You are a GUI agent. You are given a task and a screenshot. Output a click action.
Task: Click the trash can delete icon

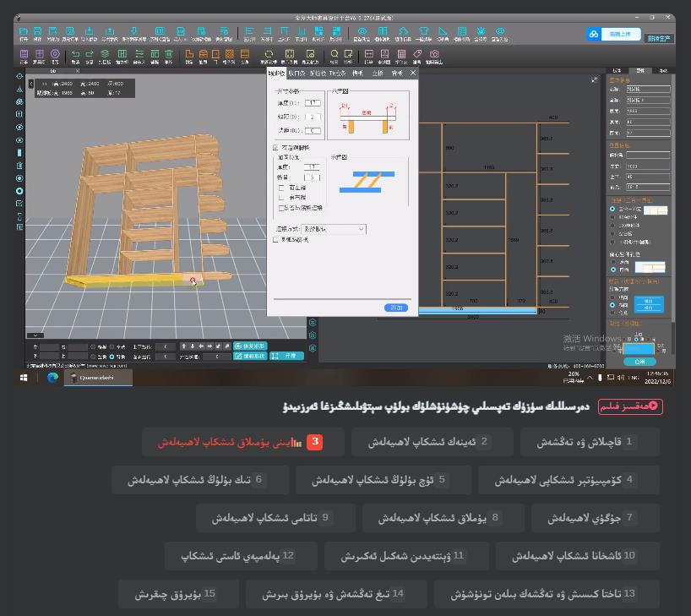[169, 54]
